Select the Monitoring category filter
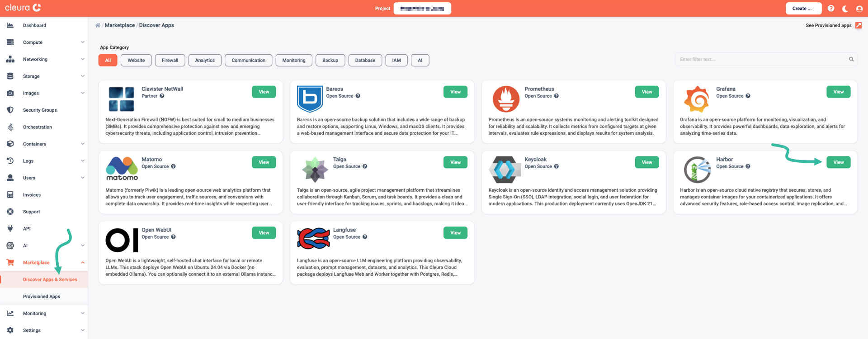868x339 pixels. 293,60
